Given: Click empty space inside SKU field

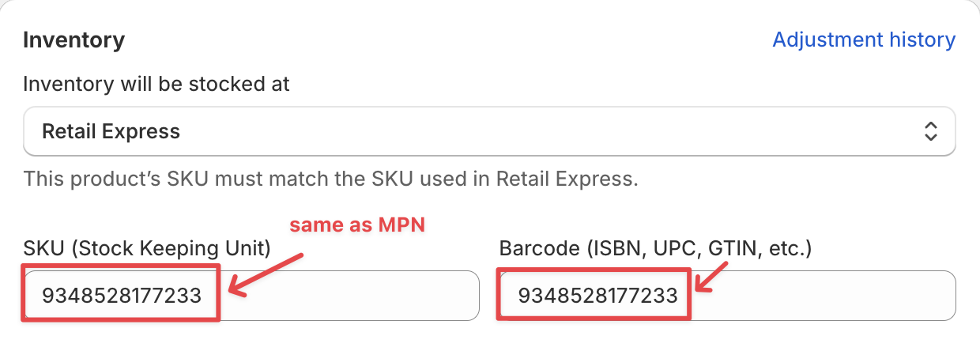Looking at the screenshot, I should 356,296.
